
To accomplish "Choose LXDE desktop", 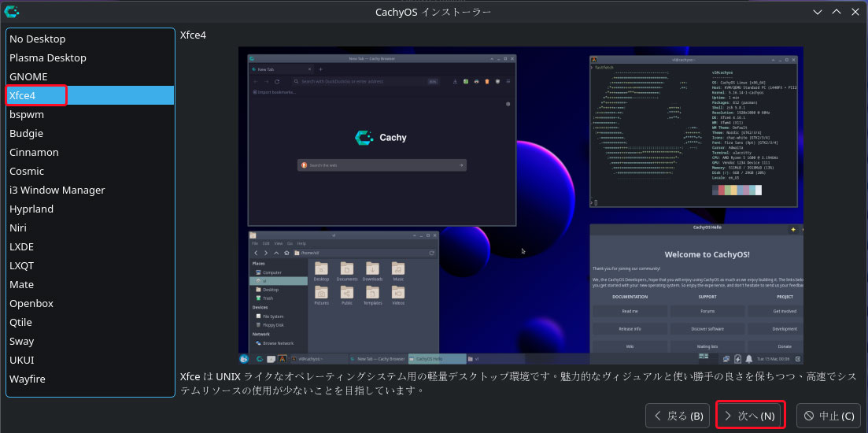I will pyautogui.click(x=90, y=246).
